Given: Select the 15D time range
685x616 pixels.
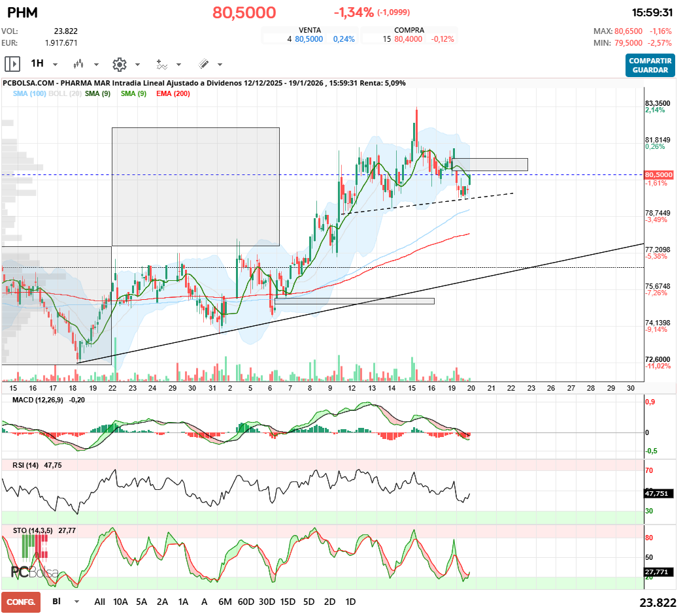Looking at the screenshot, I should click(x=288, y=602).
